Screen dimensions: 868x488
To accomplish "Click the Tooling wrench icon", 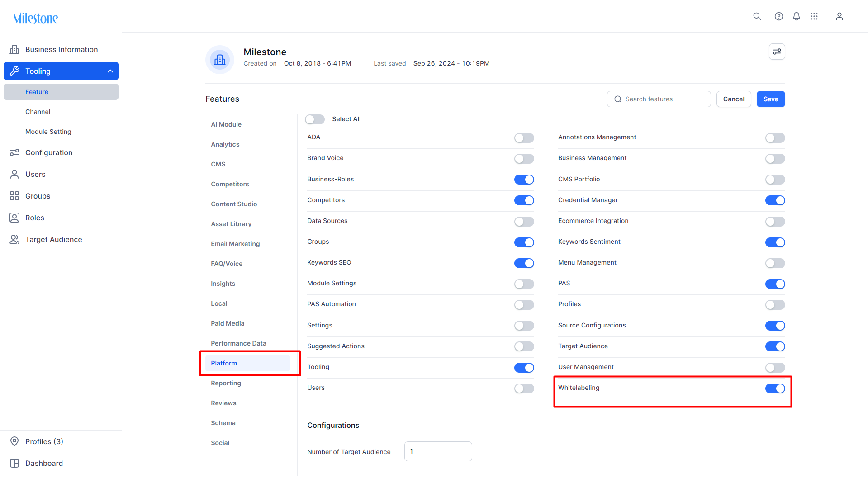I will pos(14,71).
